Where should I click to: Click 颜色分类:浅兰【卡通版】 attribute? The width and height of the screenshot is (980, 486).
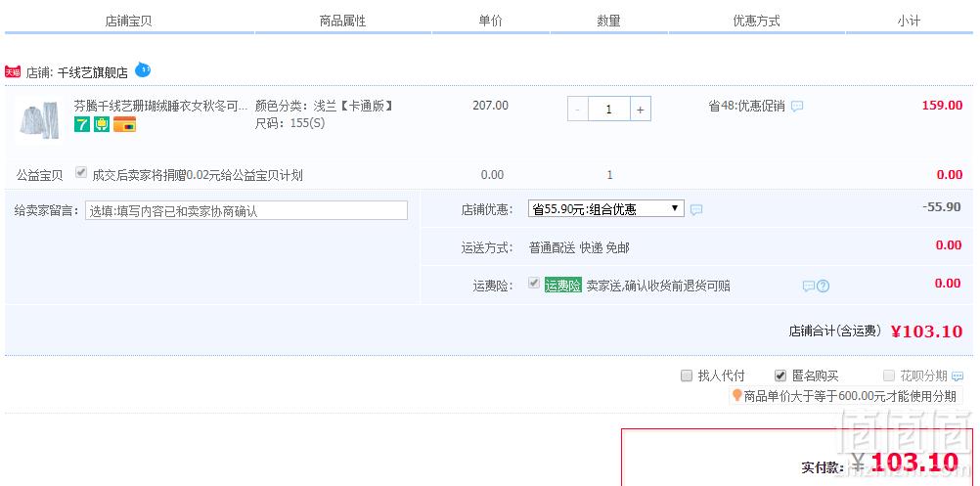click(x=325, y=106)
